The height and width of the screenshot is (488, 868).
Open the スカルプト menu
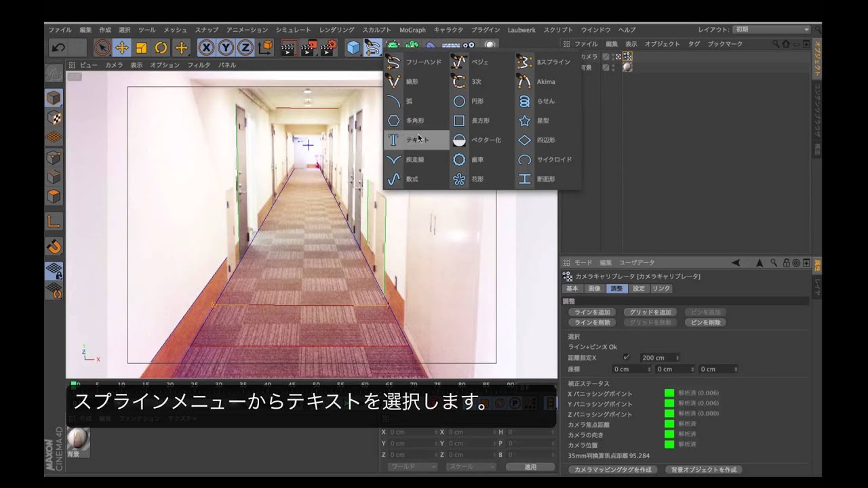[x=376, y=30]
